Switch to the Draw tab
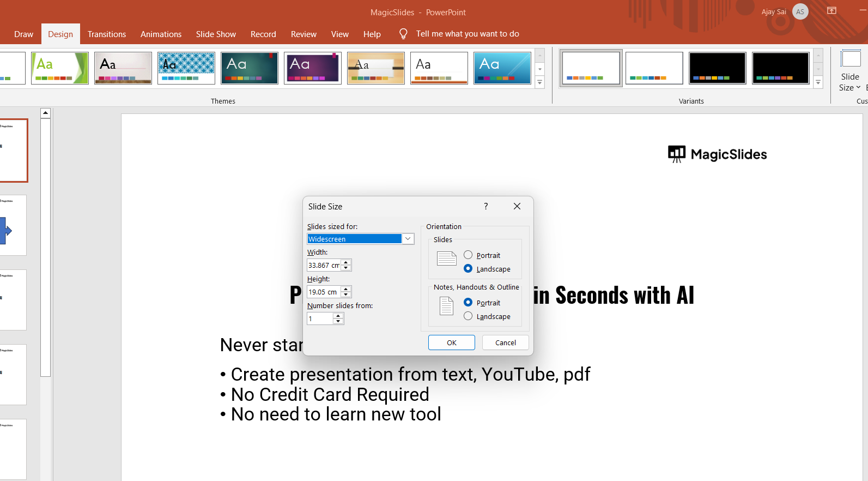The width and height of the screenshot is (868, 481). (23, 34)
